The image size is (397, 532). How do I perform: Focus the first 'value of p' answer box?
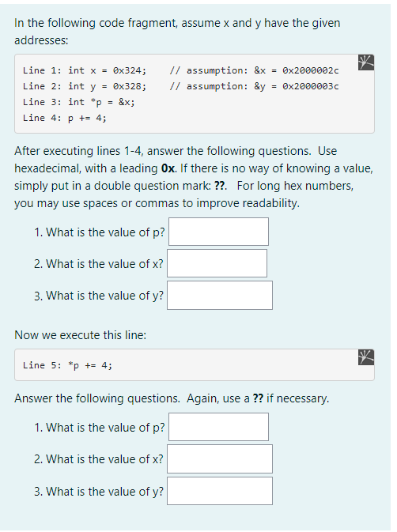[218, 232]
